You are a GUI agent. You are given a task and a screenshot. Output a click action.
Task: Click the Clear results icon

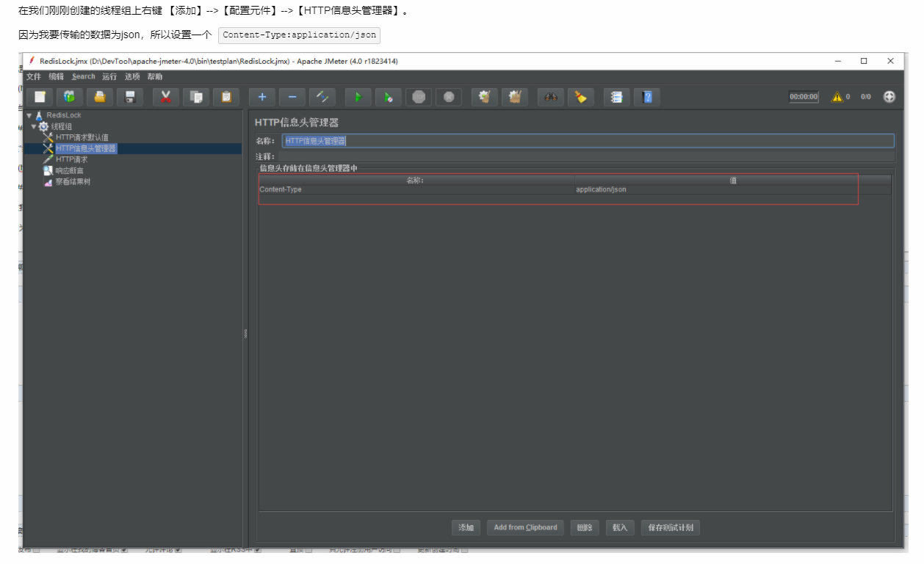tap(485, 96)
